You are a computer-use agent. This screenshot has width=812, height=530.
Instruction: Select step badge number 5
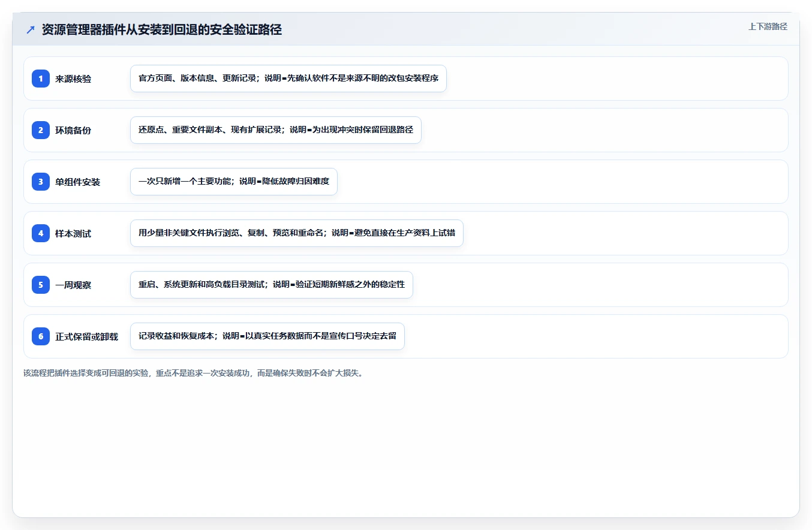[x=41, y=285]
